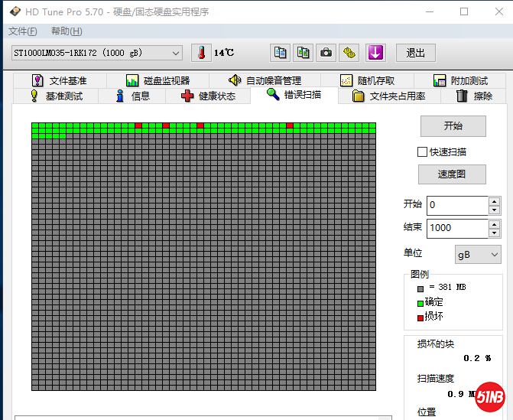Open the gB unit dropdown
The width and height of the screenshot is (513, 420).
(x=478, y=254)
